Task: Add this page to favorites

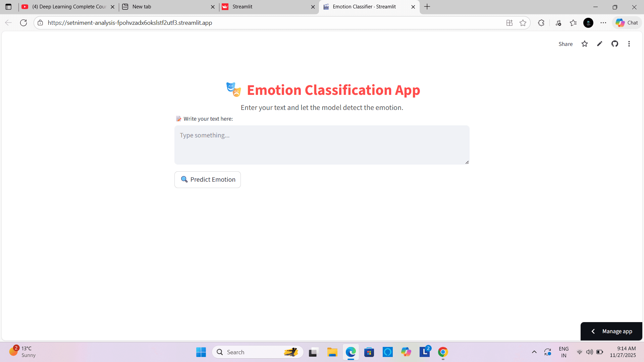Action: point(523,23)
